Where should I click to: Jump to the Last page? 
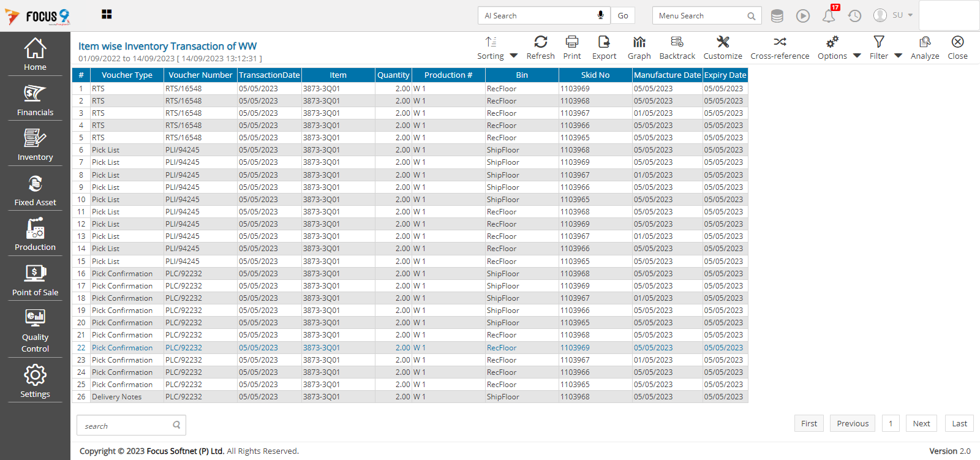959,423
